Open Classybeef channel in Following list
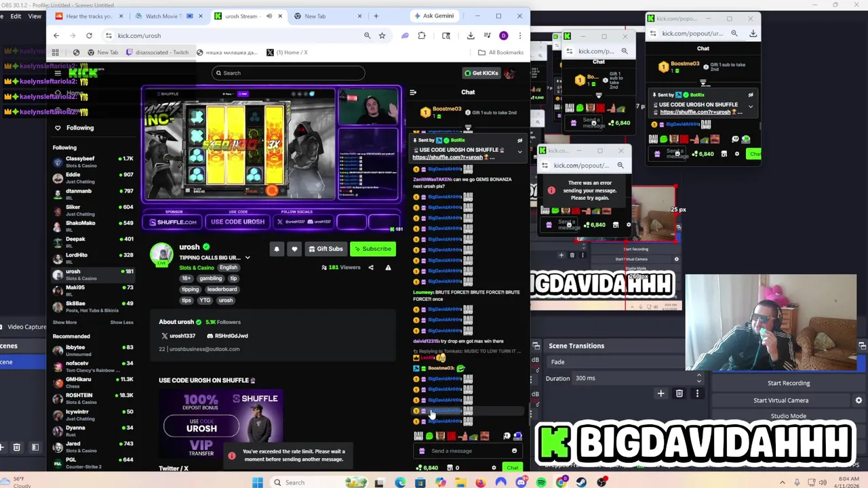 click(94, 161)
